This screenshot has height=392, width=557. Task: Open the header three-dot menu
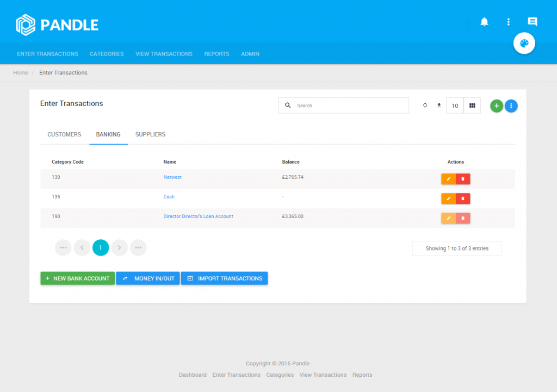click(x=509, y=22)
